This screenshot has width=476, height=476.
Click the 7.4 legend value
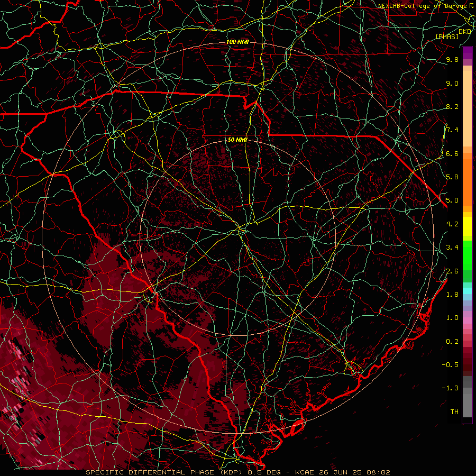pos(452,130)
